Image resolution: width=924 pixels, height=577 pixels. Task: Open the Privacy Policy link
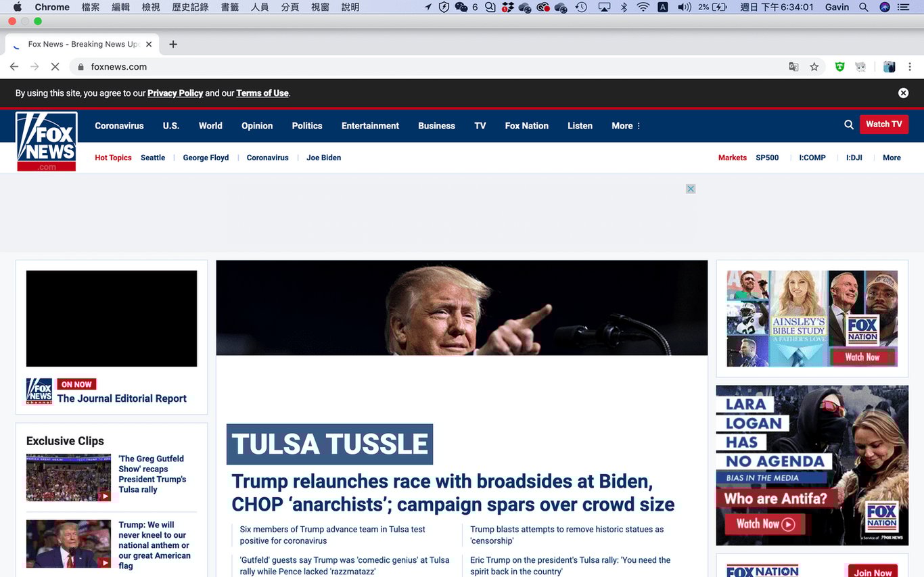(x=175, y=93)
